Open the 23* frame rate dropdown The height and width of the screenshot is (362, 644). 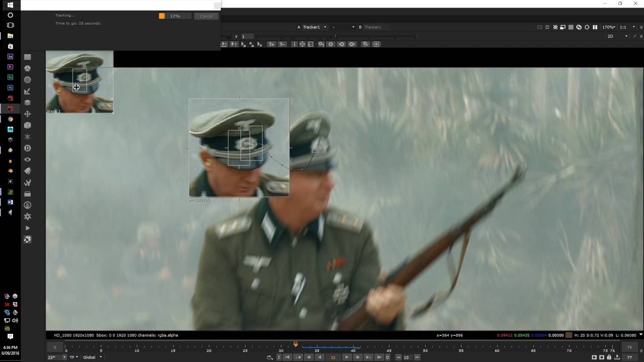tap(57, 357)
